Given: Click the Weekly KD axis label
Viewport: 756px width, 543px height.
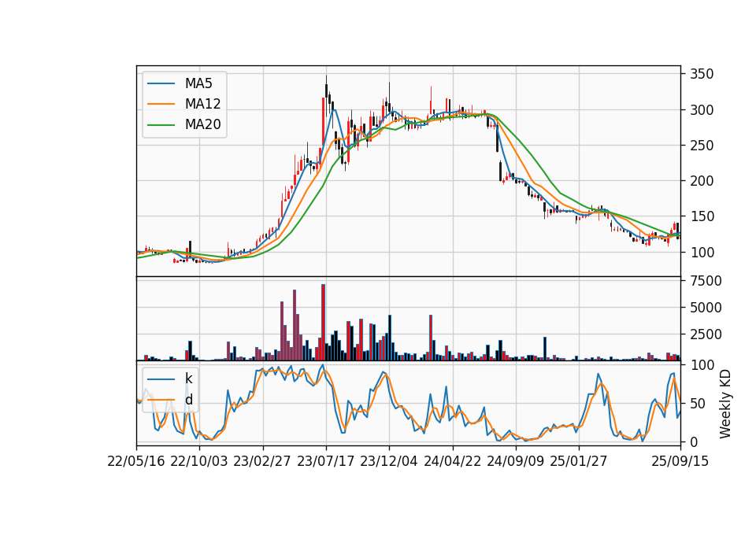Looking at the screenshot, I should pyautogui.click(x=725, y=404).
